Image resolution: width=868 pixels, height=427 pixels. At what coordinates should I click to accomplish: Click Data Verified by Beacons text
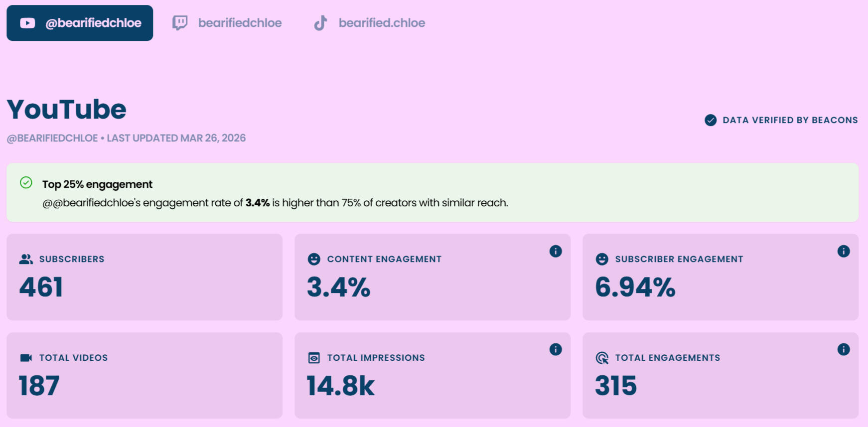pos(790,120)
